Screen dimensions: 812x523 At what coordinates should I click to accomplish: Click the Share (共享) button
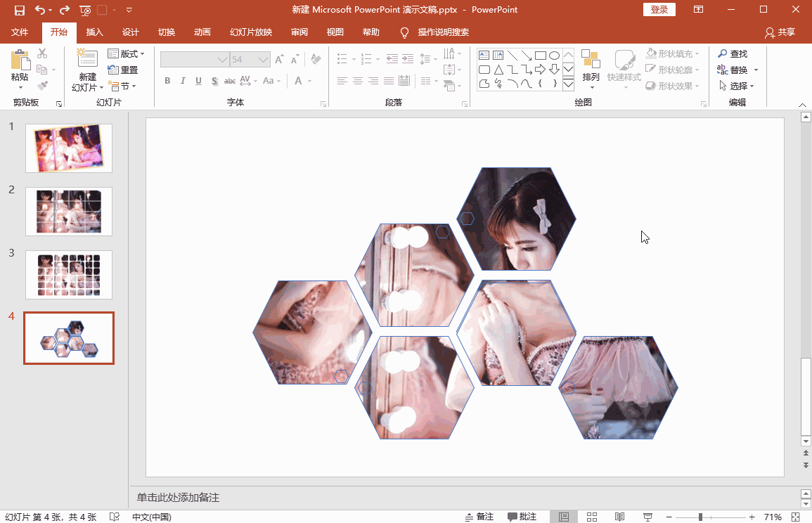(x=780, y=32)
